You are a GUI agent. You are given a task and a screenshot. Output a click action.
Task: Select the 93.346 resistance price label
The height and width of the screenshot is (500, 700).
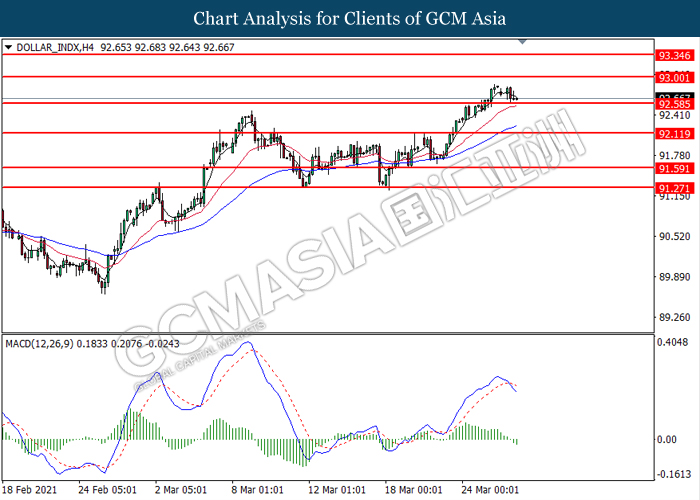[670, 56]
